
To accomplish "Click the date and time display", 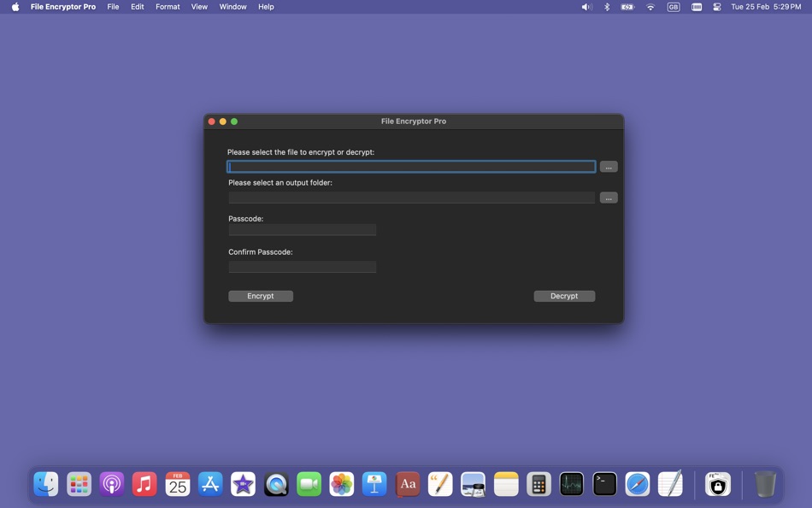I will (766, 7).
